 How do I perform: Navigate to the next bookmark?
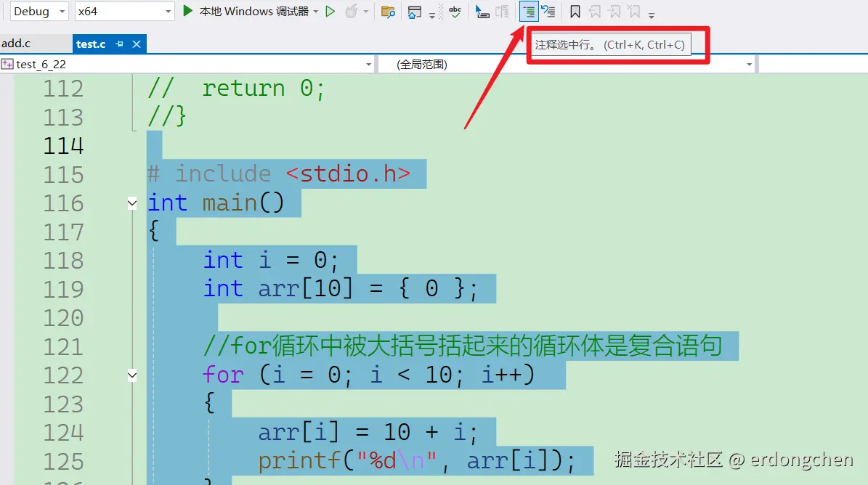(614, 11)
